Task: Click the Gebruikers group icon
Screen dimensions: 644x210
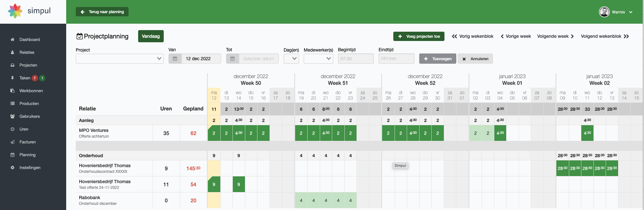Action: pyautogui.click(x=12, y=117)
